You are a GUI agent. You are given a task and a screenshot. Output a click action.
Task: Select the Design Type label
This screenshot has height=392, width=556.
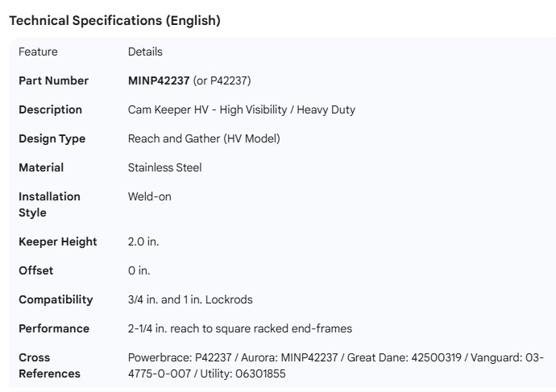tap(52, 138)
